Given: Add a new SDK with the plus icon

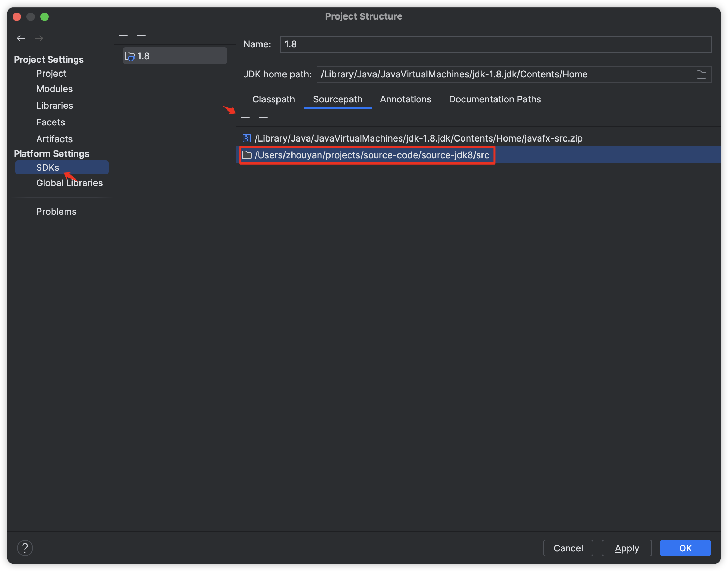Looking at the screenshot, I should point(123,35).
